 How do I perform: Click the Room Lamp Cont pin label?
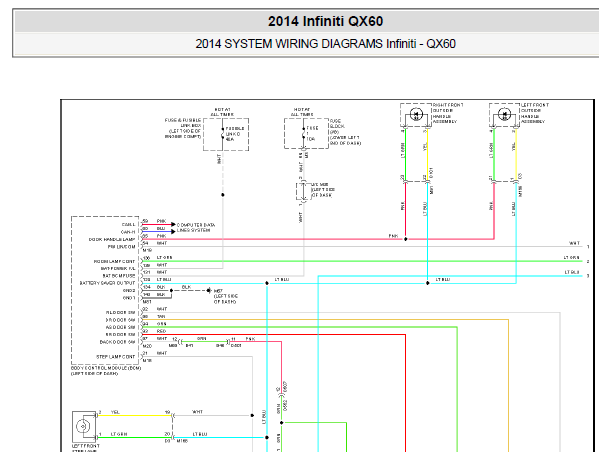[114, 261]
